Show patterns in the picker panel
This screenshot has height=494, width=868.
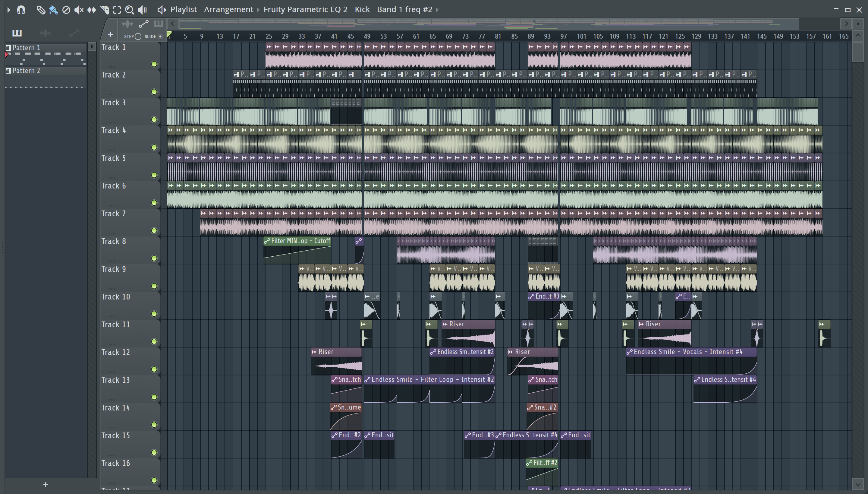pos(17,33)
